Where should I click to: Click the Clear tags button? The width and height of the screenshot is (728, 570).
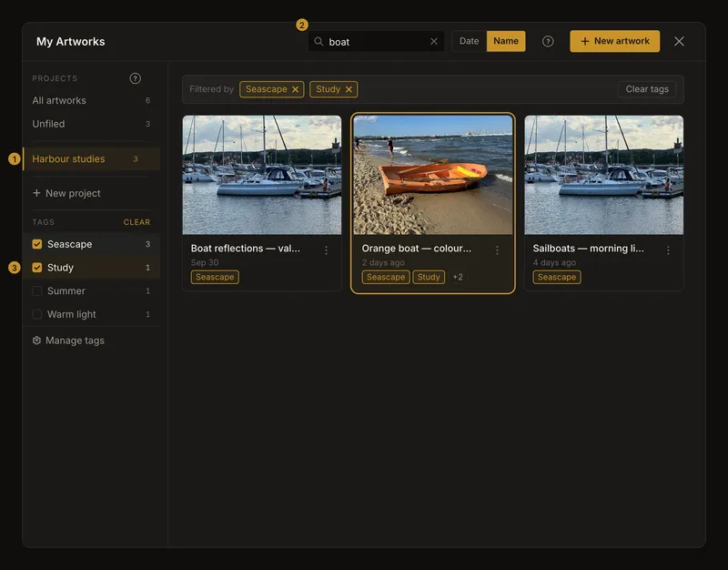pos(647,89)
